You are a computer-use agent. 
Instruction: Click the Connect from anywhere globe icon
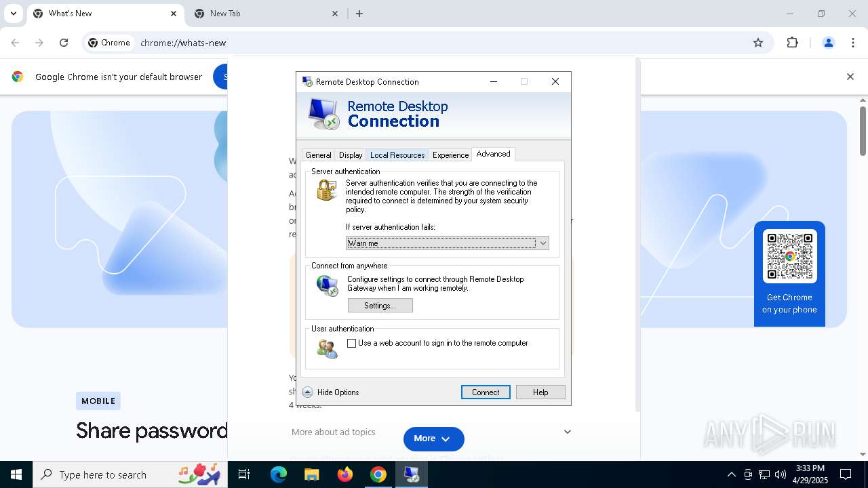pyautogui.click(x=328, y=285)
